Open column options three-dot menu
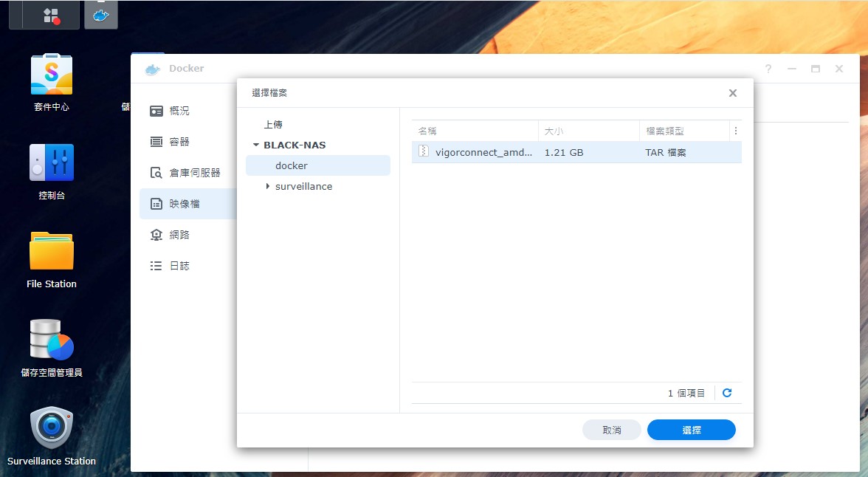This screenshot has width=868, height=477. click(735, 131)
